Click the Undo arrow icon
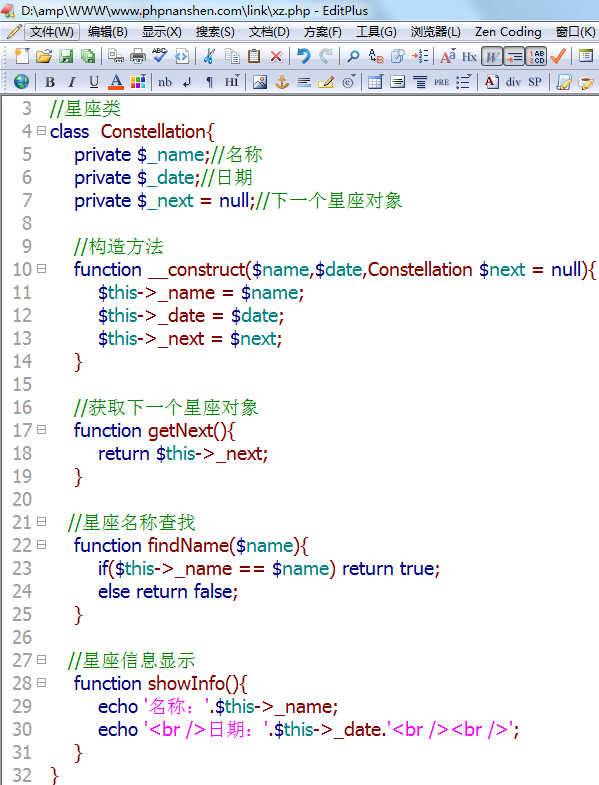Viewport: 599px width, 785px height. (304, 56)
